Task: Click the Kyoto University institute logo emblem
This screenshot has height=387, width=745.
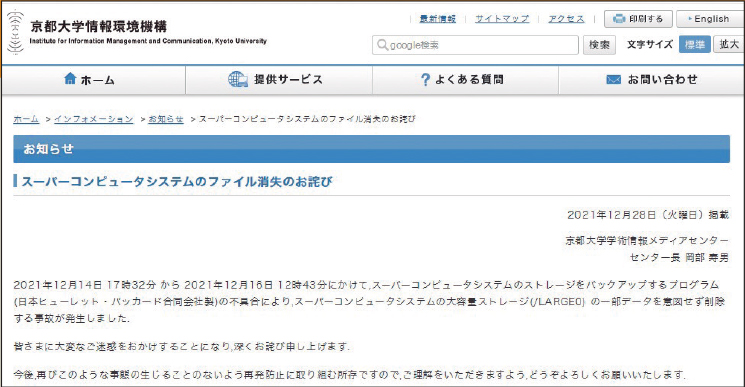Action: click(15, 32)
